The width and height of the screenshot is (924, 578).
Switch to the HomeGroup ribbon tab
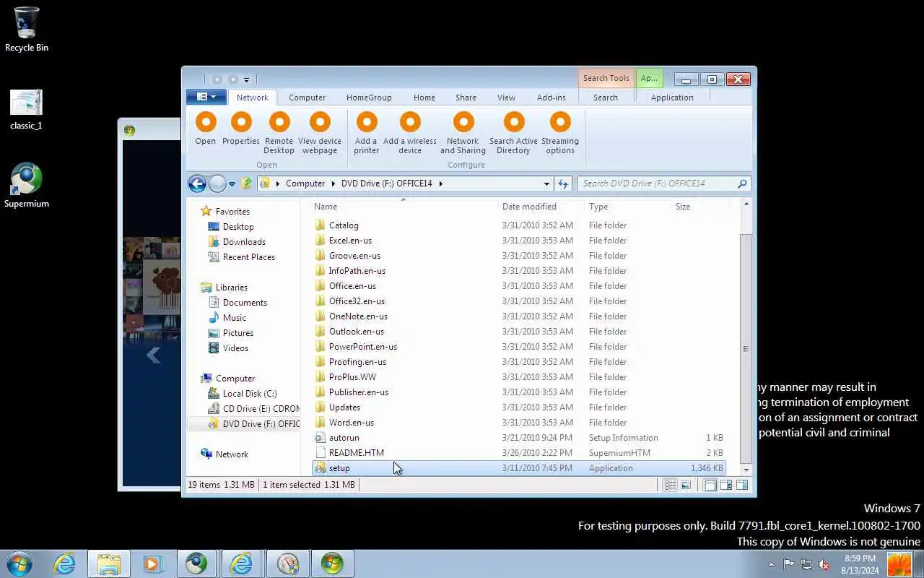point(369,98)
